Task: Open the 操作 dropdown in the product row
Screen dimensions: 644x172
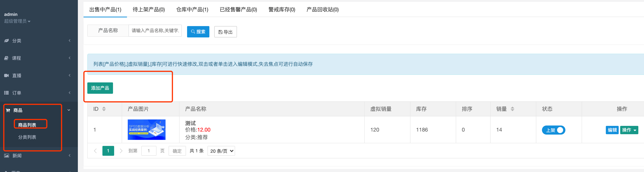Action: pos(629,130)
